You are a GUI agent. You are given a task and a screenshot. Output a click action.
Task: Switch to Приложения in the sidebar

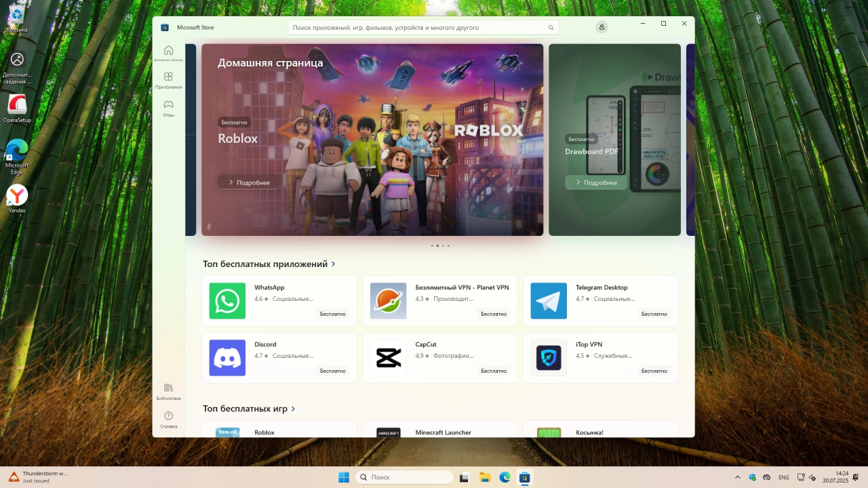pos(168,80)
